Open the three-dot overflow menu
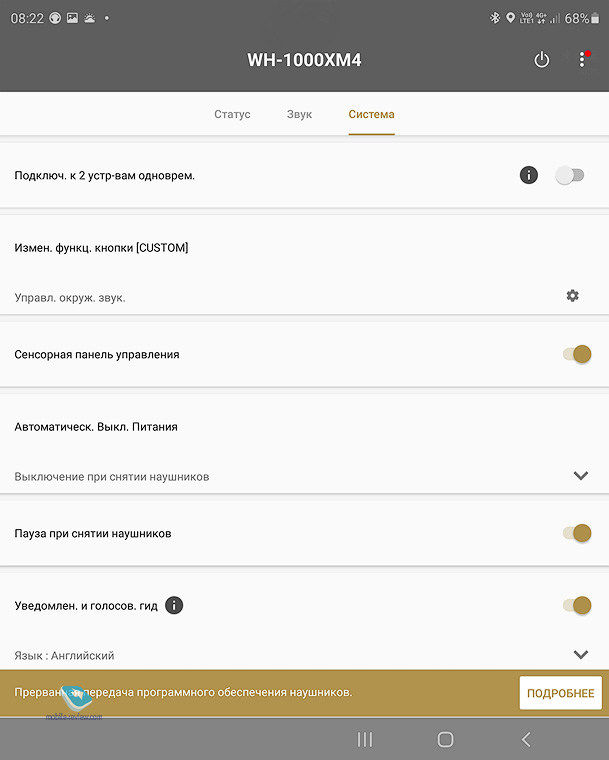Viewport: 609px width, 760px height. click(x=582, y=60)
